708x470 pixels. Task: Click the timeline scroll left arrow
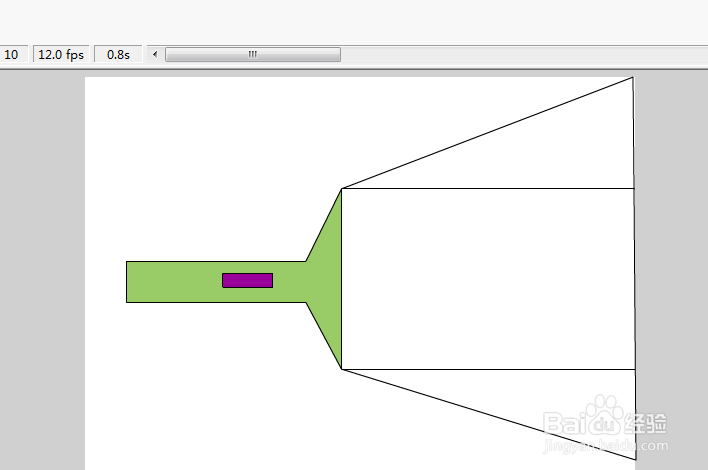[155, 55]
